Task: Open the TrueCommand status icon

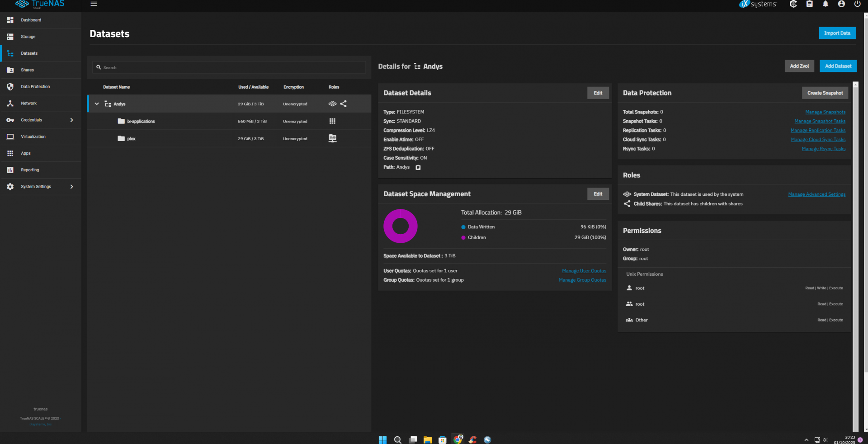Action: [793, 4]
